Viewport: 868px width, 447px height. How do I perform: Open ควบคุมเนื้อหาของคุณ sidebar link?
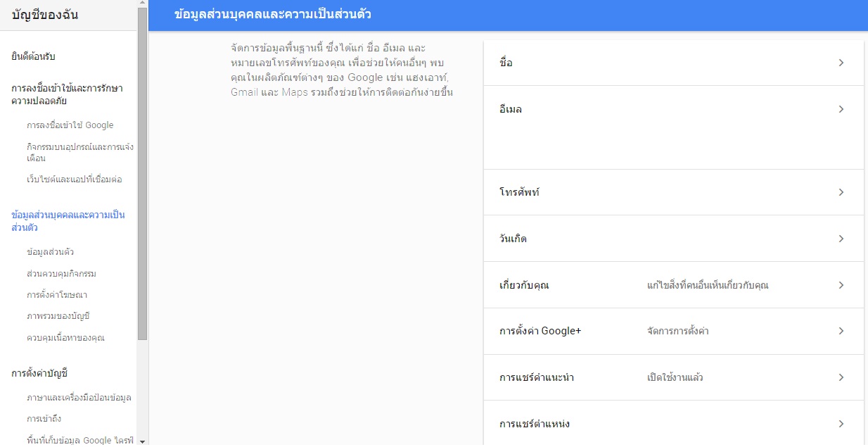[65, 338]
